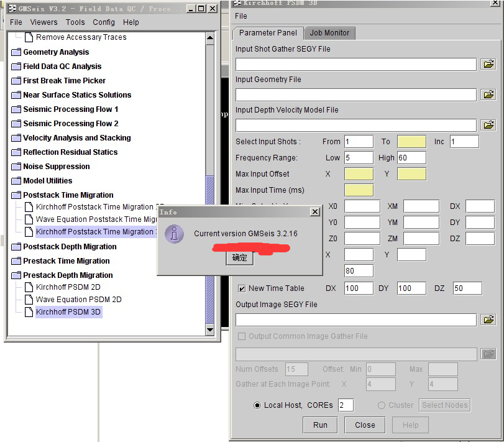Screen dimensions: 504x442
Task: Click the Select Input Shots Inc field
Action: pos(464,142)
